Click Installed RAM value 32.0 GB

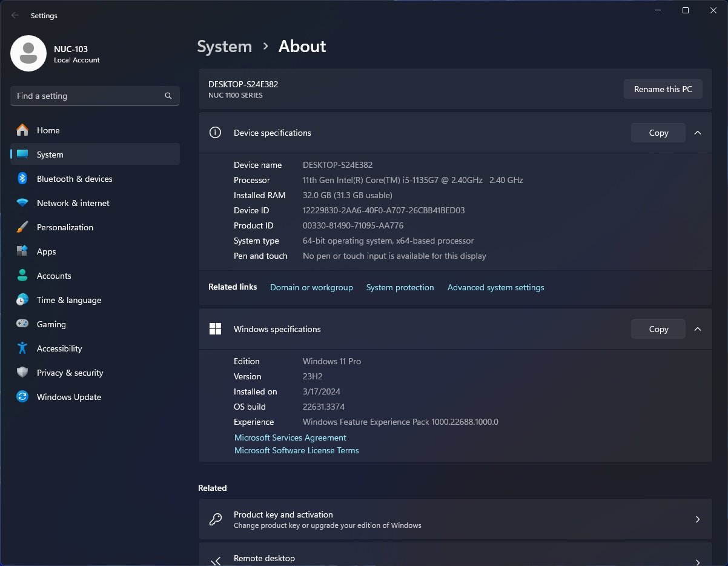tap(348, 195)
